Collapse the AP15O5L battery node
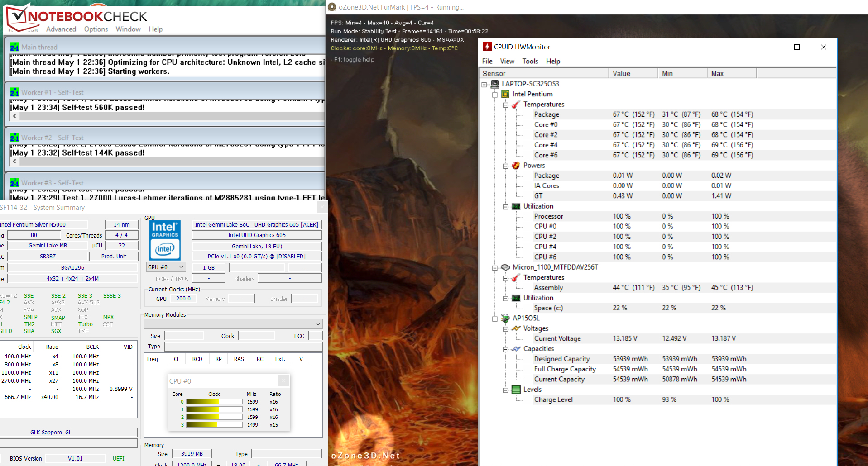 [x=495, y=319]
